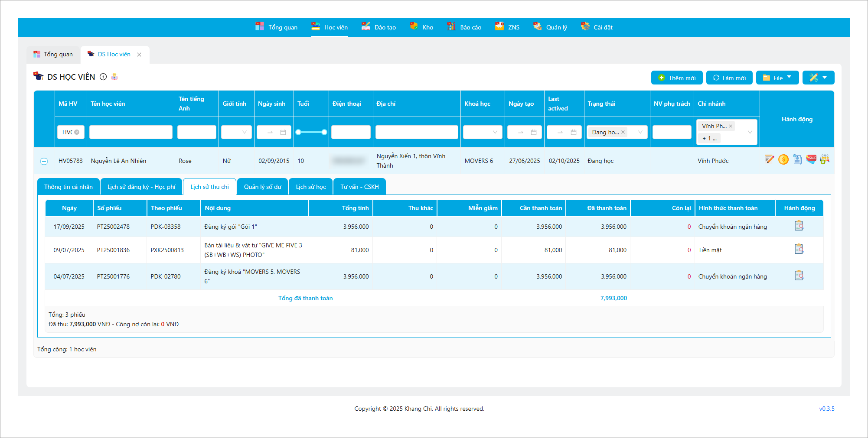Click the Làm mới refresh button

point(729,78)
